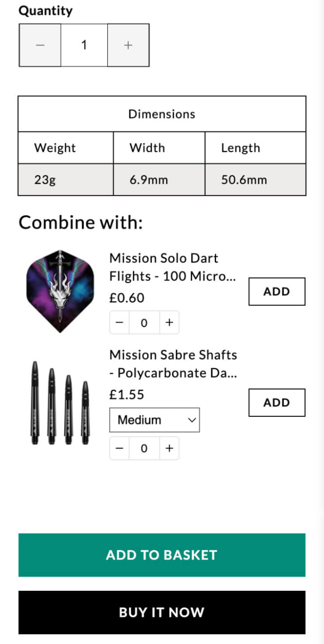This screenshot has width=324, height=644.
Task: Open the dart flight product thumbnail
Action: tap(60, 291)
